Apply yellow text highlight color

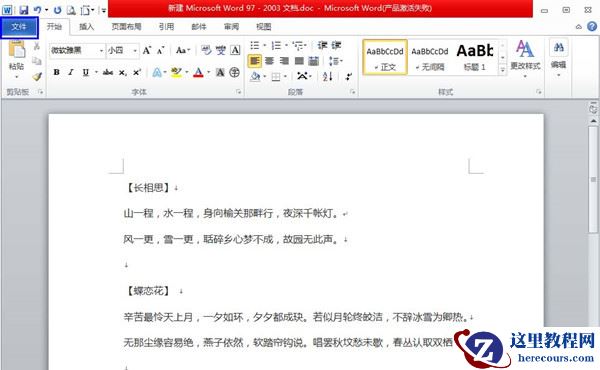tap(176, 72)
